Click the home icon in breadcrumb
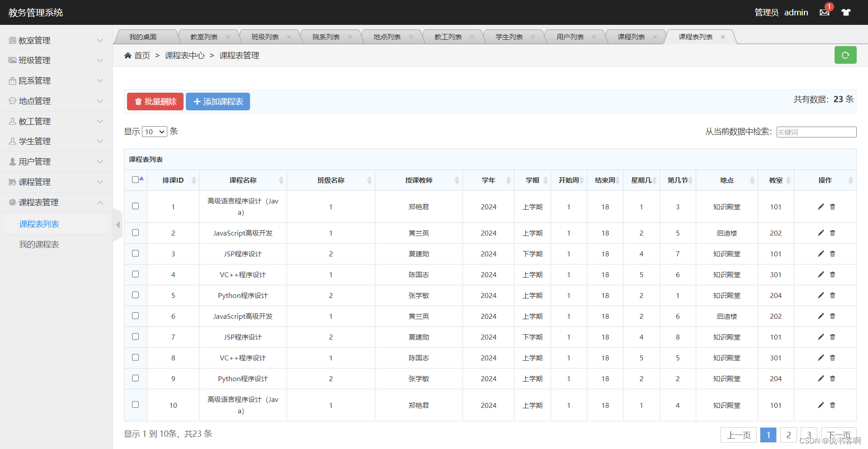The width and height of the screenshot is (868, 449). click(128, 55)
